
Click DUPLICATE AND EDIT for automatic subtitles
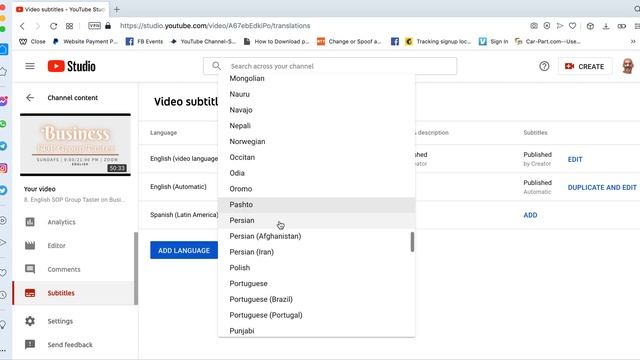(602, 188)
